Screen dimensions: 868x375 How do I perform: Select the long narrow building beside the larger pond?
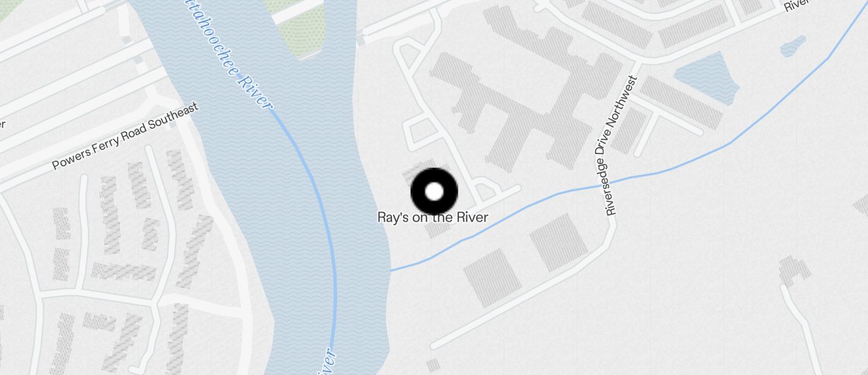[x=680, y=102]
